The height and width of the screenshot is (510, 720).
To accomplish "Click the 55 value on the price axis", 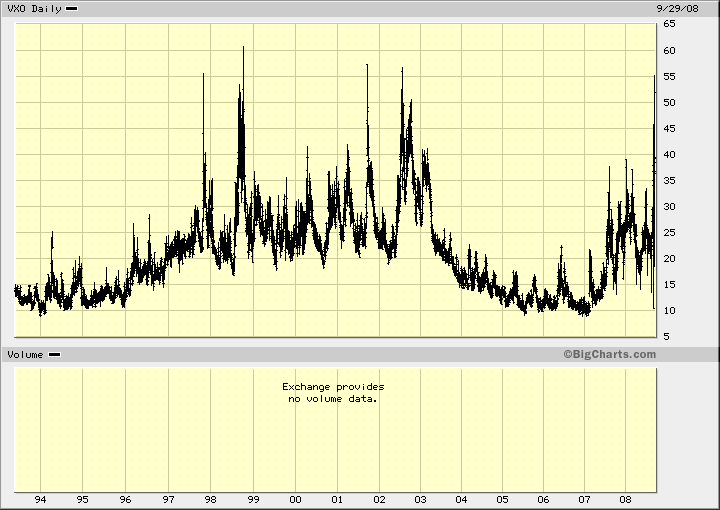I will (x=669, y=77).
